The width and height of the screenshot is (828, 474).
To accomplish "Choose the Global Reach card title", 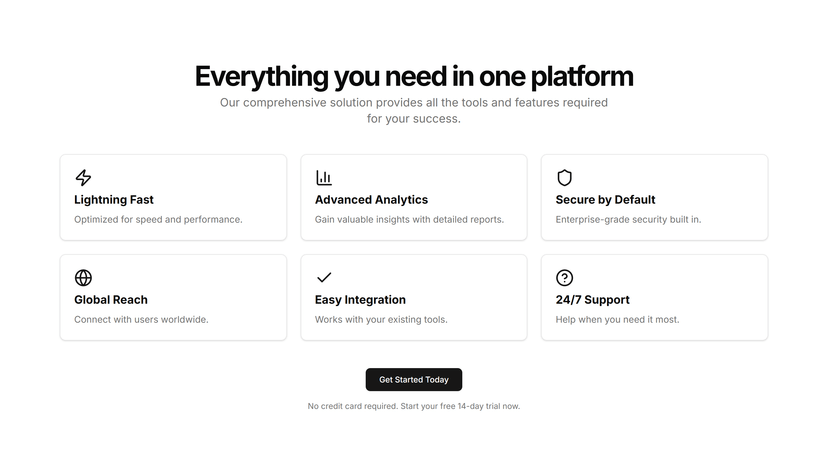I will tap(111, 300).
